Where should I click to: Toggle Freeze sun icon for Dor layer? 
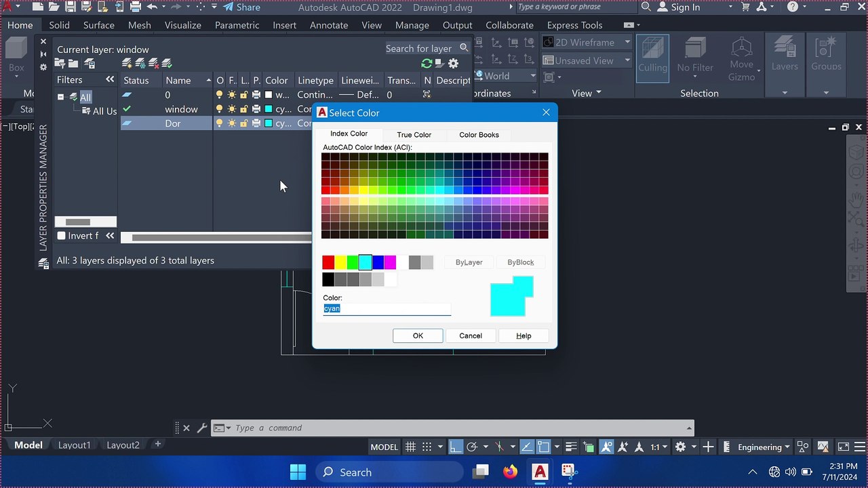tap(232, 123)
